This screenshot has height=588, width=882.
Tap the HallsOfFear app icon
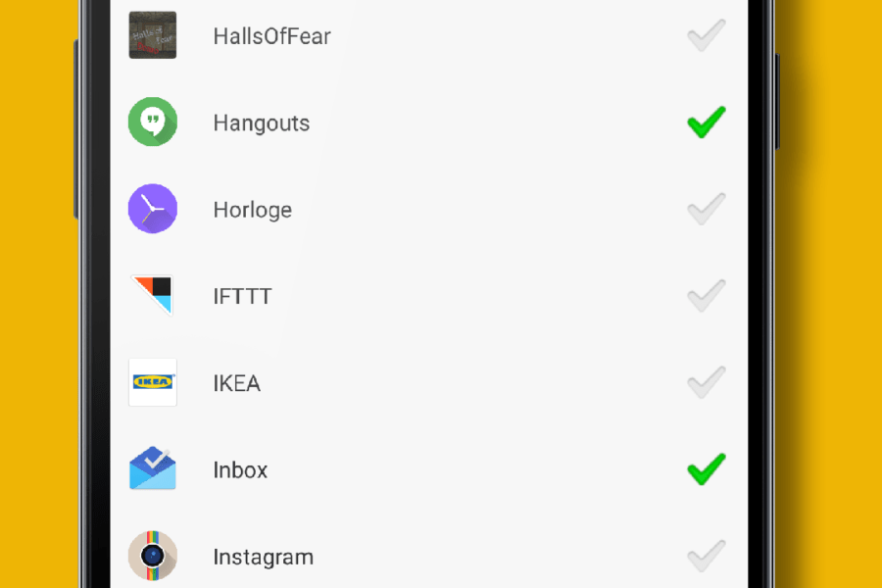(x=153, y=35)
